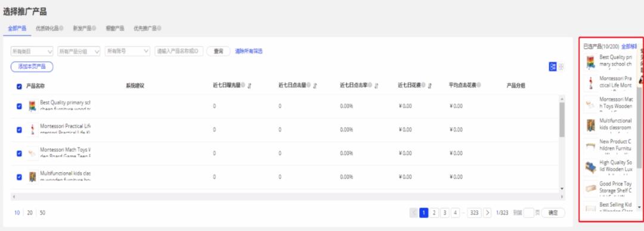The height and width of the screenshot is (231, 644).
Task: Click High Quality Solid Wooden selected item
Action: (608, 166)
